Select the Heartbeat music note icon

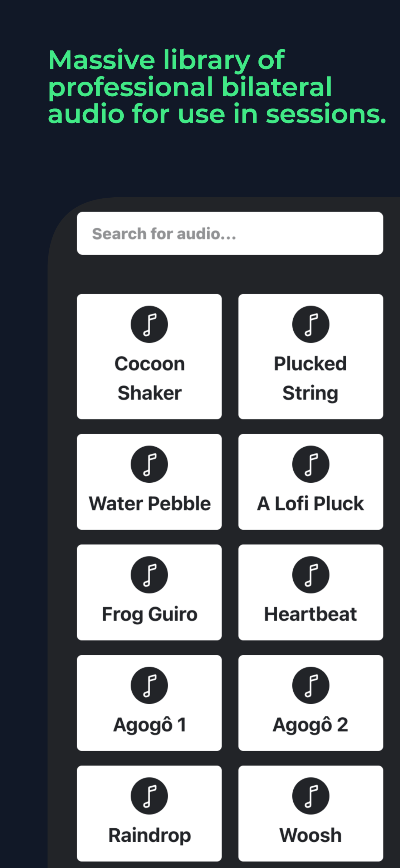[311, 574]
